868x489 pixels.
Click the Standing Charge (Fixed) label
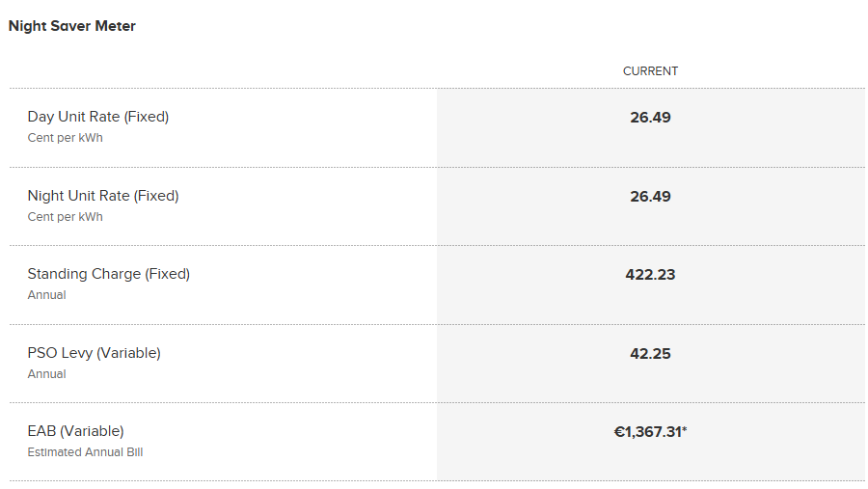click(108, 274)
